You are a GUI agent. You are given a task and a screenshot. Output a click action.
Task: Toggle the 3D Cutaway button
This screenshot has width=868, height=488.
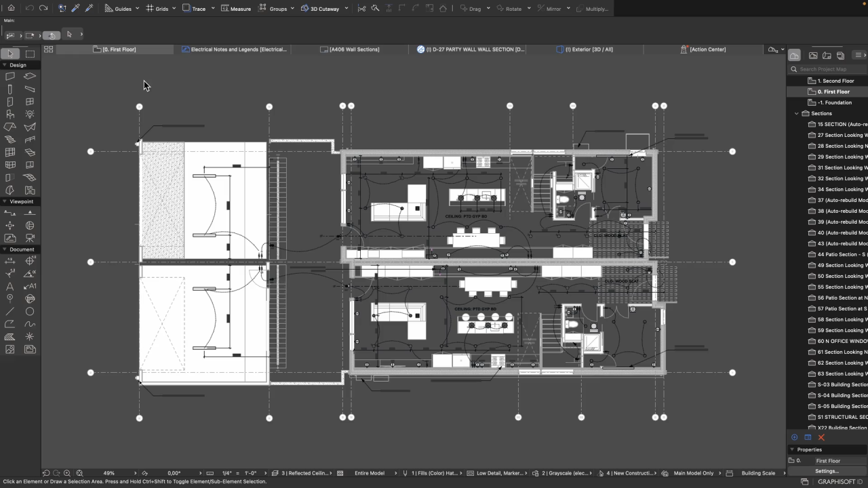pos(319,9)
